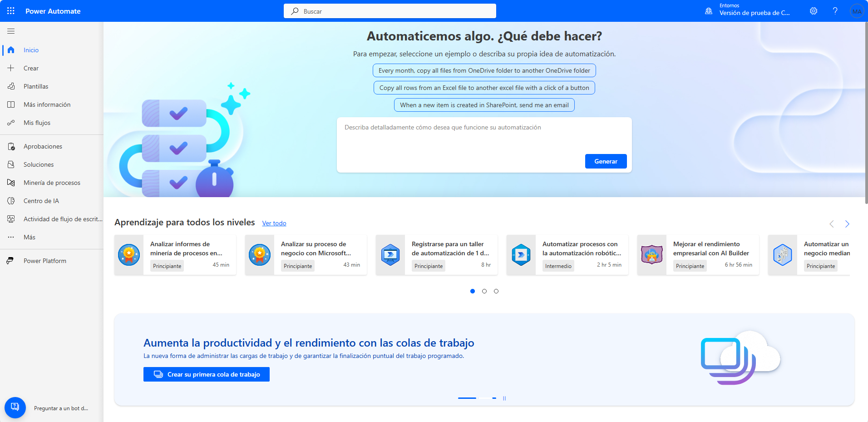
Task: Open Centro de IA in sidebar
Action: (x=52, y=201)
